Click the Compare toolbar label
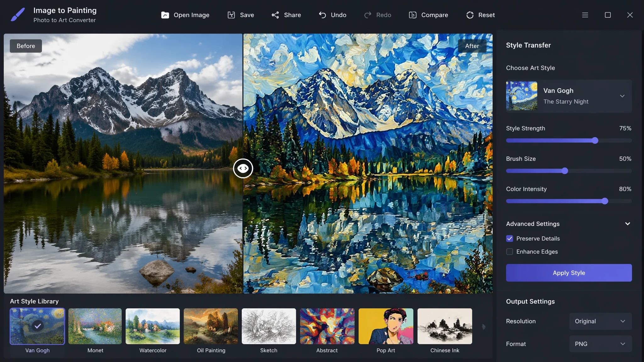The image size is (644, 362). pyautogui.click(x=435, y=15)
